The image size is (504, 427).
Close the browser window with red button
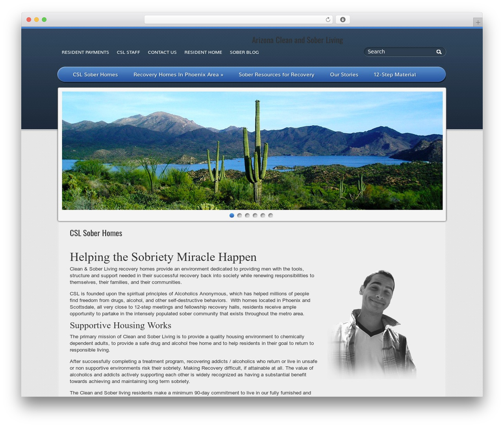29,20
